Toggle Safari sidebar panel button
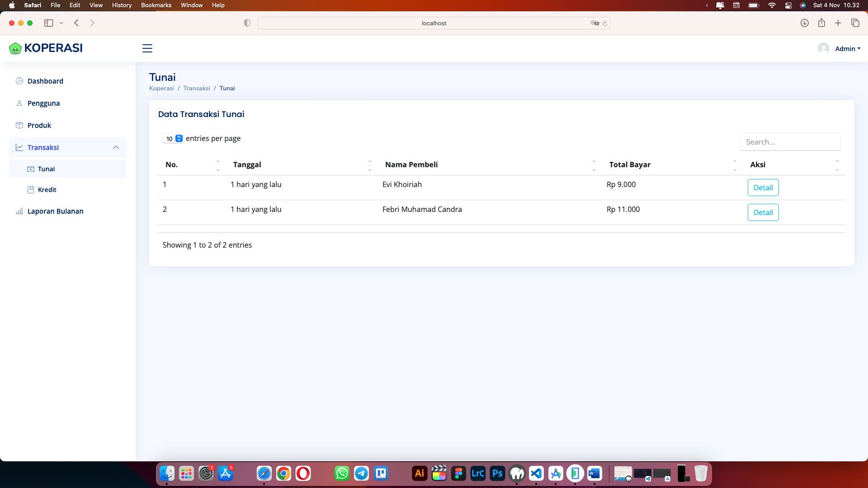The image size is (868, 488). 48,23
